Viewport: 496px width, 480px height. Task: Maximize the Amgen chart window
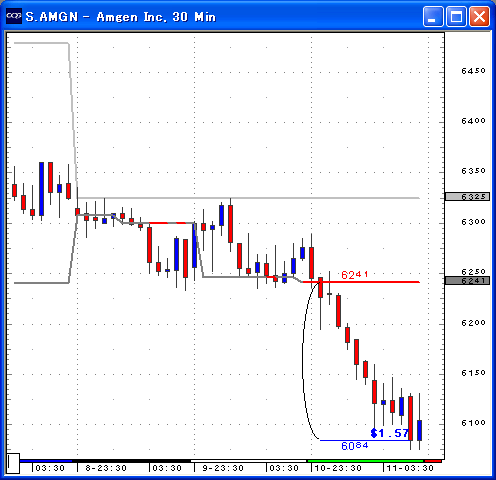coord(456,16)
